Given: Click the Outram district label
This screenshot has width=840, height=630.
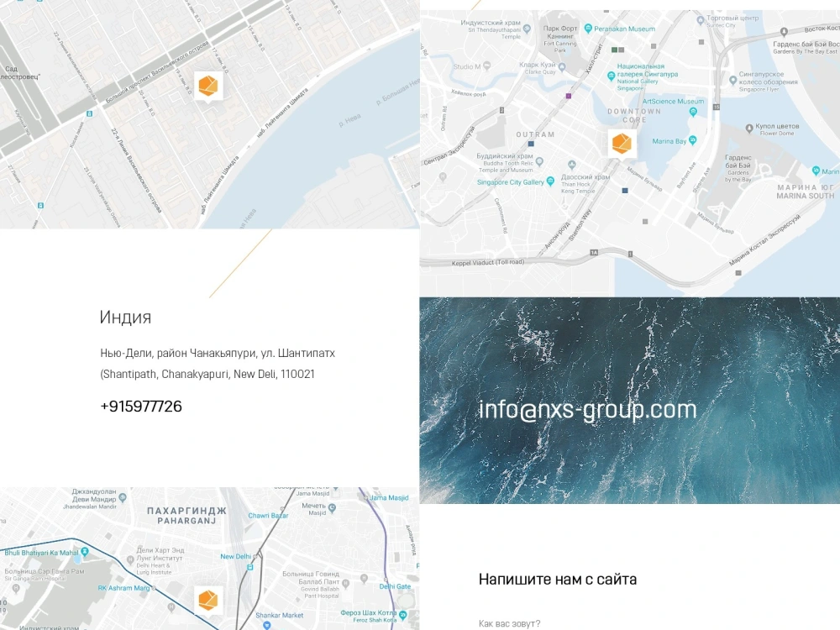Looking at the screenshot, I should (535, 134).
